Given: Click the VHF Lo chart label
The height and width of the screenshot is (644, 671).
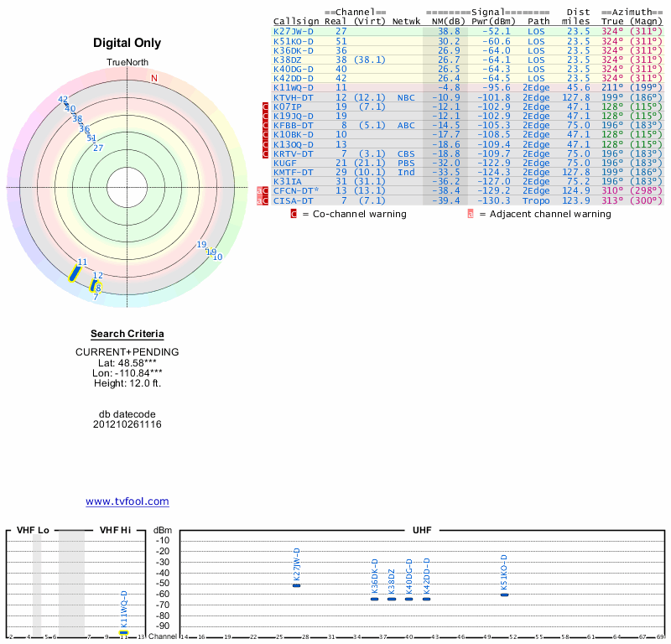Looking at the screenshot, I should pyautogui.click(x=33, y=530).
